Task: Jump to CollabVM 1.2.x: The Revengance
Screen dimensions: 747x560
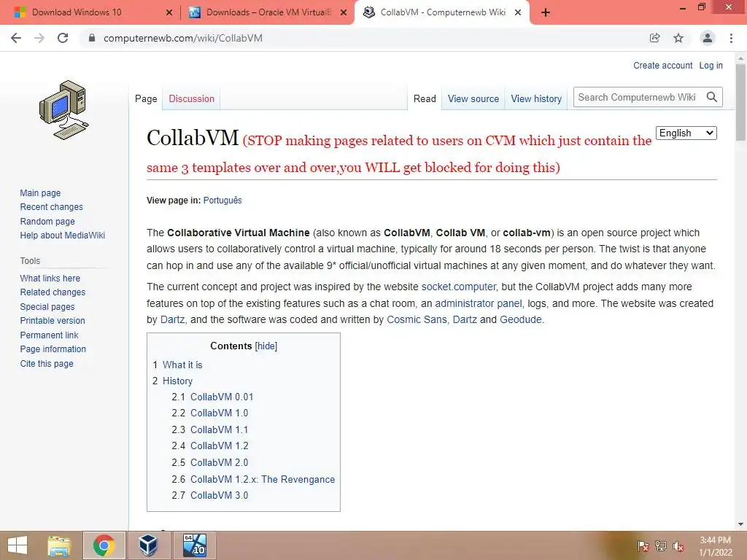Action: pos(263,479)
